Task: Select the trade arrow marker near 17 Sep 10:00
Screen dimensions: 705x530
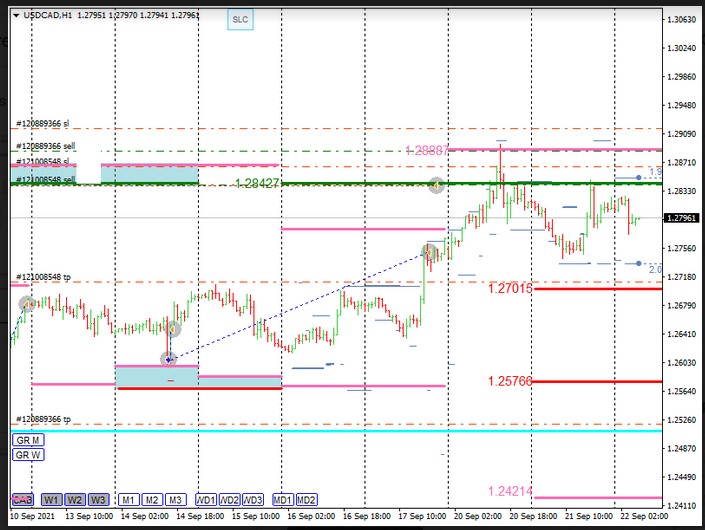Action: [429, 252]
